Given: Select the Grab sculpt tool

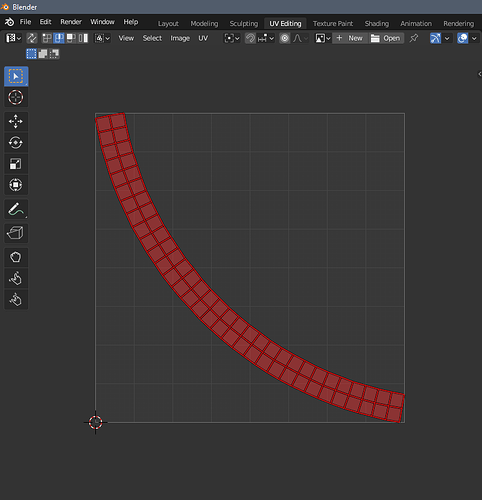Looking at the screenshot, I should pos(16,257).
